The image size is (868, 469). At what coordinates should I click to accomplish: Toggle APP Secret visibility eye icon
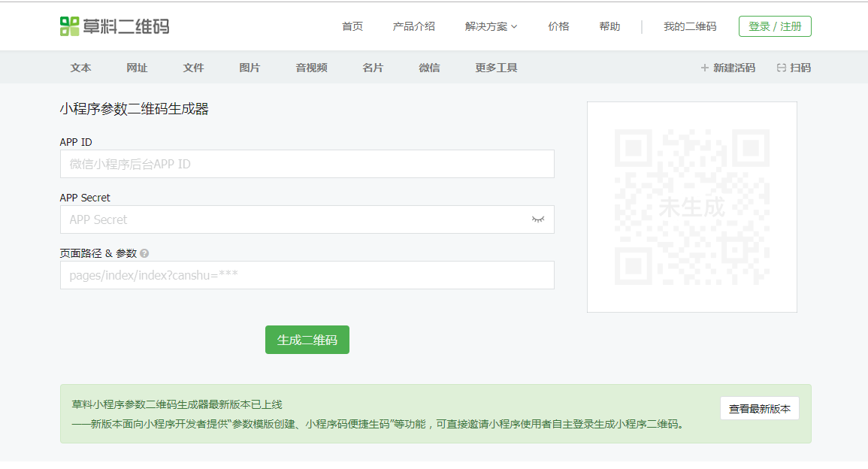(x=538, y=219)
